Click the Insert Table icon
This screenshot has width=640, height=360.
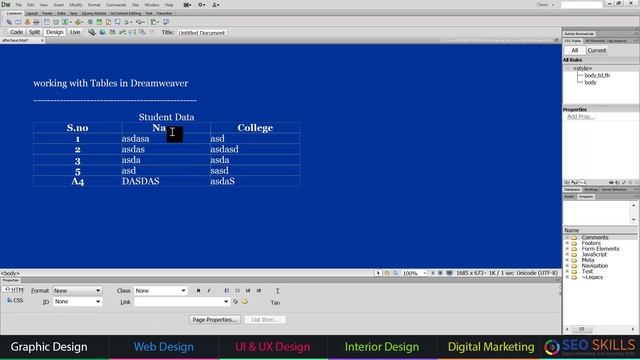[x=47, y=22]
